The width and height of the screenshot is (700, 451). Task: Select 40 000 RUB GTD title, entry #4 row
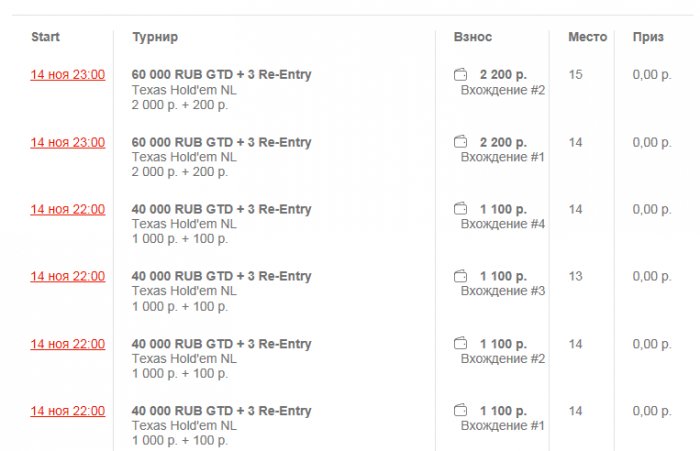tap(221, 209)
